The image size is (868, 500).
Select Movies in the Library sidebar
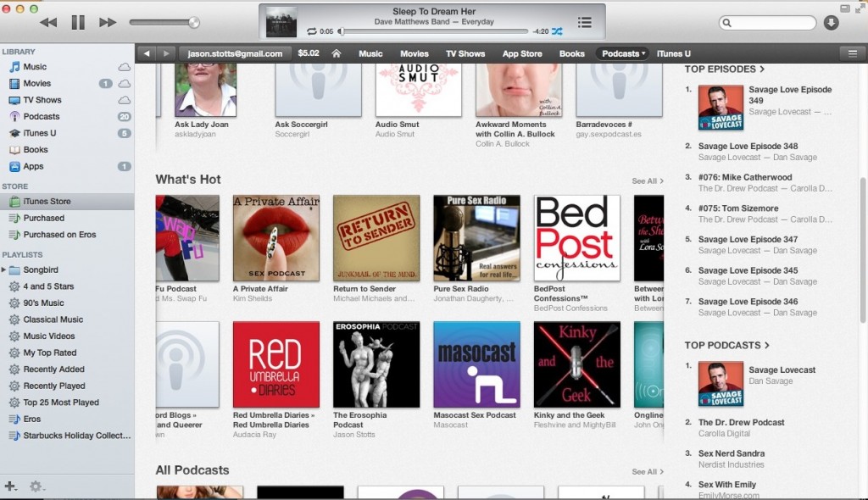36,83
